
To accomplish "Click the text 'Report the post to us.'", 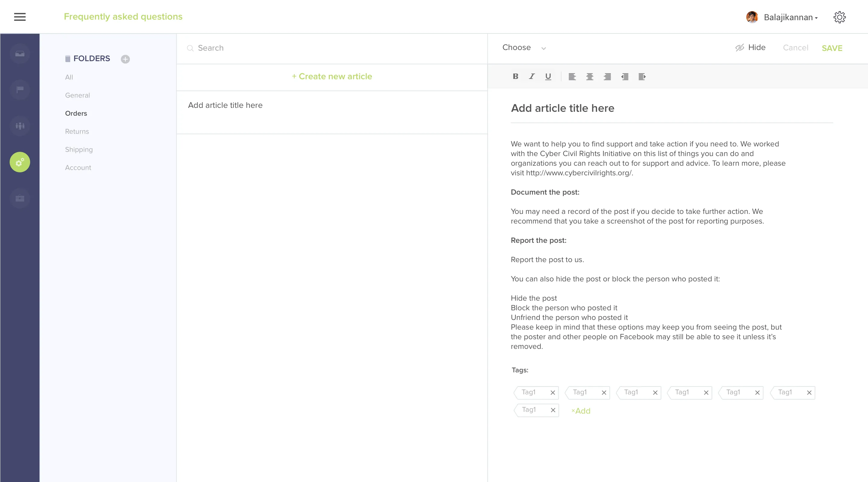I will pyautogui.click(x=547, y=260).
